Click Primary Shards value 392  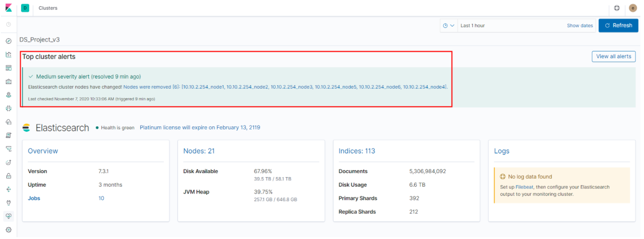pos(414,198)
